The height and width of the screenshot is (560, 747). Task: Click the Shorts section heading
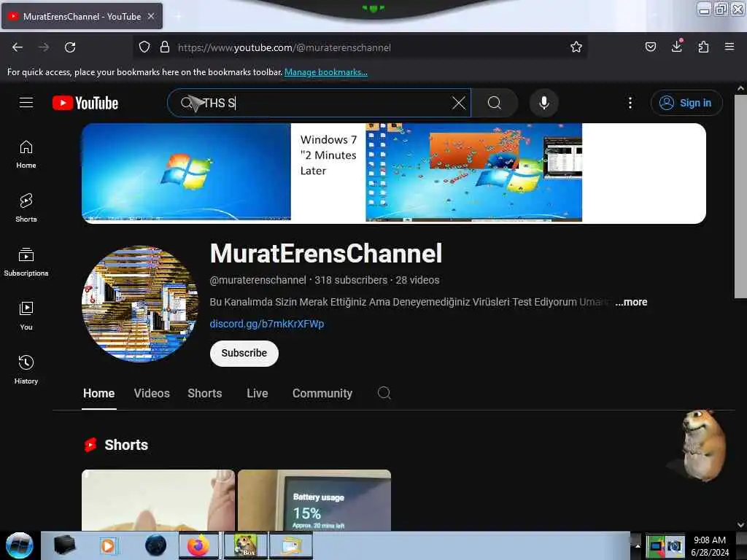[125, 445]
